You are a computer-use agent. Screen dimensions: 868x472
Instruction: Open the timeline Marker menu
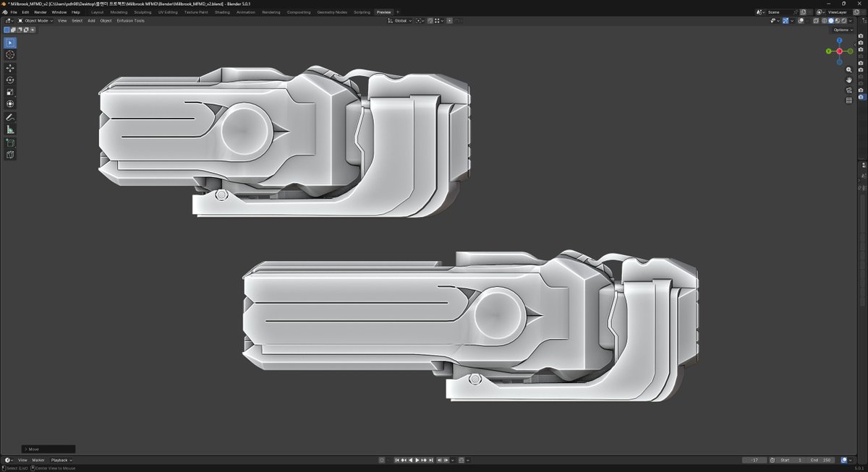38,460
